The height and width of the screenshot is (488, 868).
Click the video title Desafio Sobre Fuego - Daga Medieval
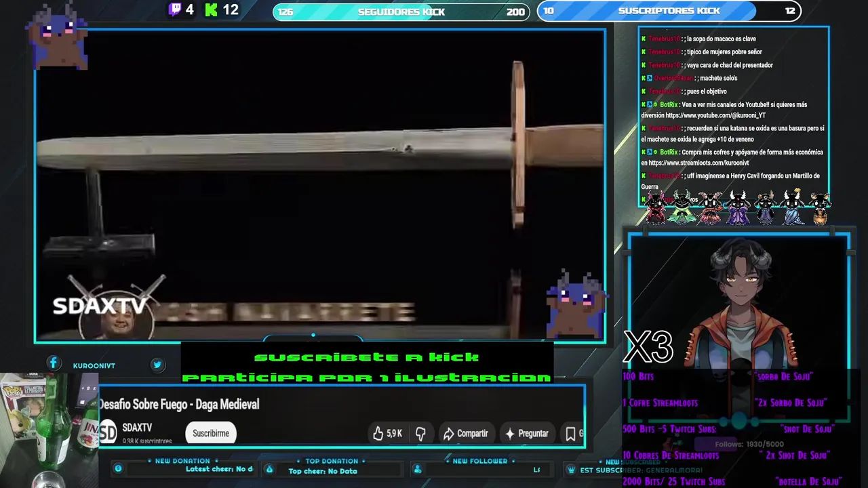coord(179,404)
